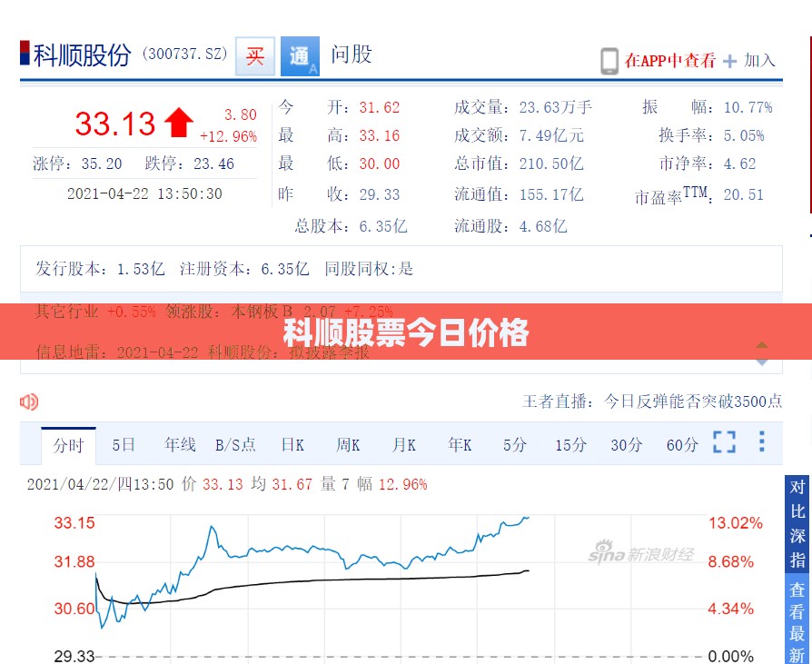This screenshot has height=664, width=812.
Task: Click the timestamp 2021-04-22 13:50:30
Action: point(144,193)
